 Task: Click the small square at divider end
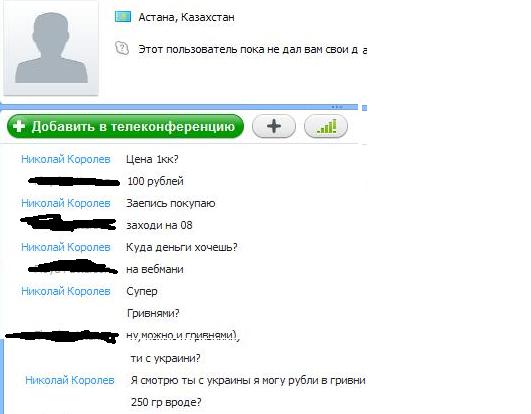364,108
